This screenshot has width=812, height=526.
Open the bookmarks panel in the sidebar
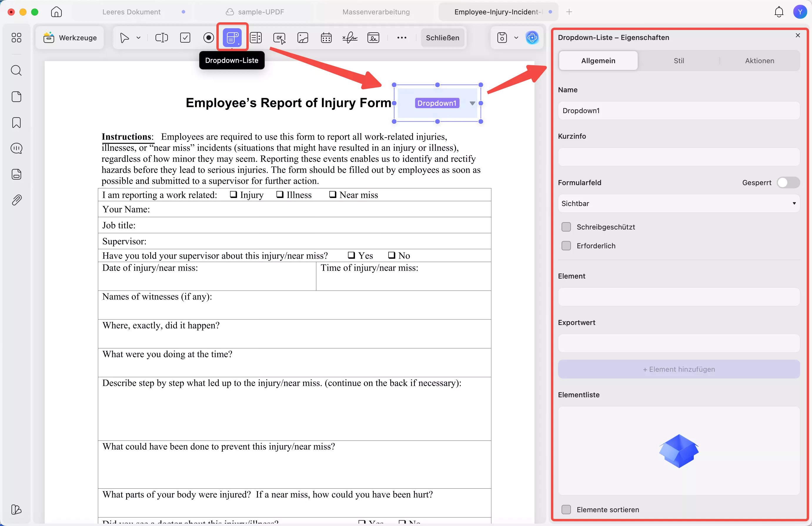[16, 123]
